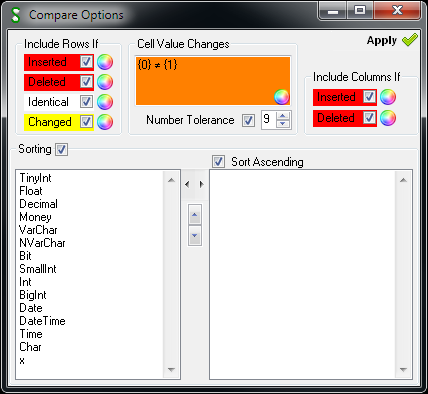This screenshot has height=394, width=428.
Task: Click the Number Tolerance value field
Action: tap(269, 120)
